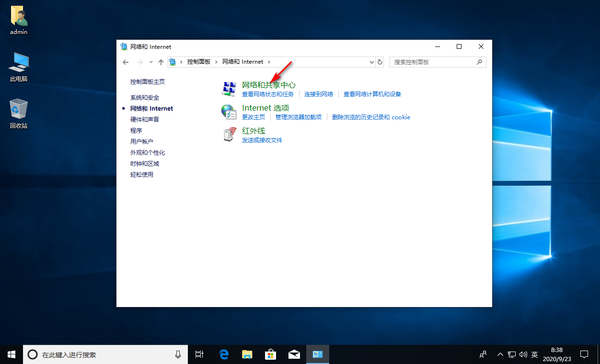Viewport: 600px width, 364px height.
Task: Click the refresh icon in address bar
Action: click(380, 62)
